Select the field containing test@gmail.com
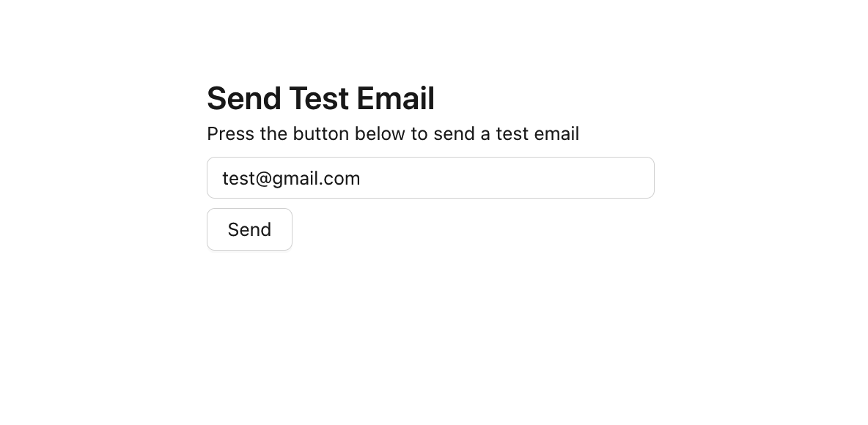This screenshot has width=868, height=425. coord(430,178)
